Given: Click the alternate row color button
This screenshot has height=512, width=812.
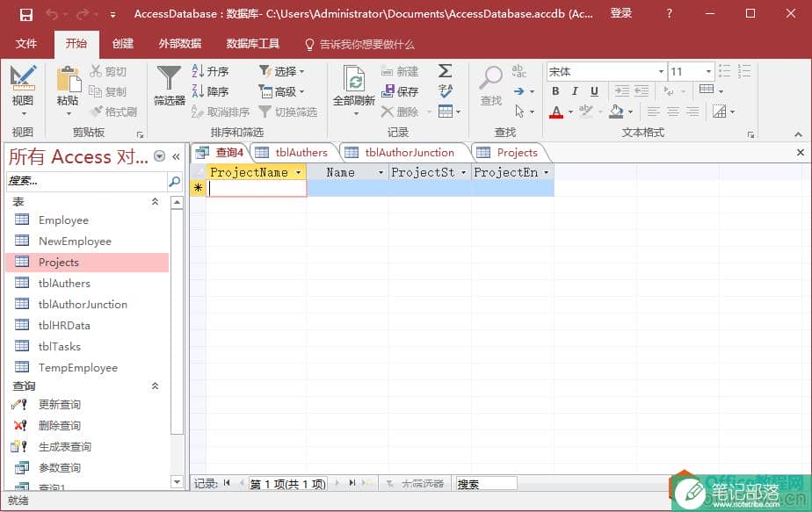Looking at the screenshot, I should tap(720, 112).
